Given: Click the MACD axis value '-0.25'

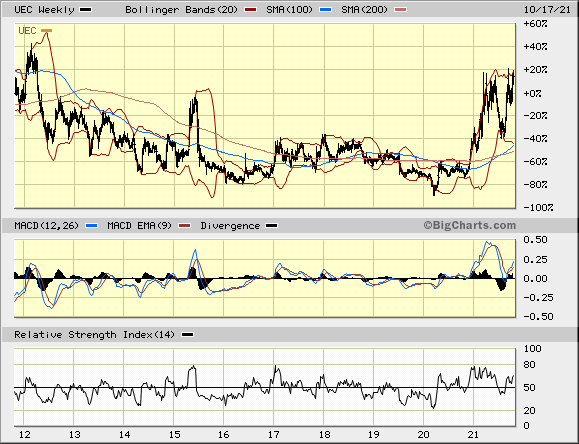Looking at the screenshot, I should pyautogui.click(x=538, y=298).
